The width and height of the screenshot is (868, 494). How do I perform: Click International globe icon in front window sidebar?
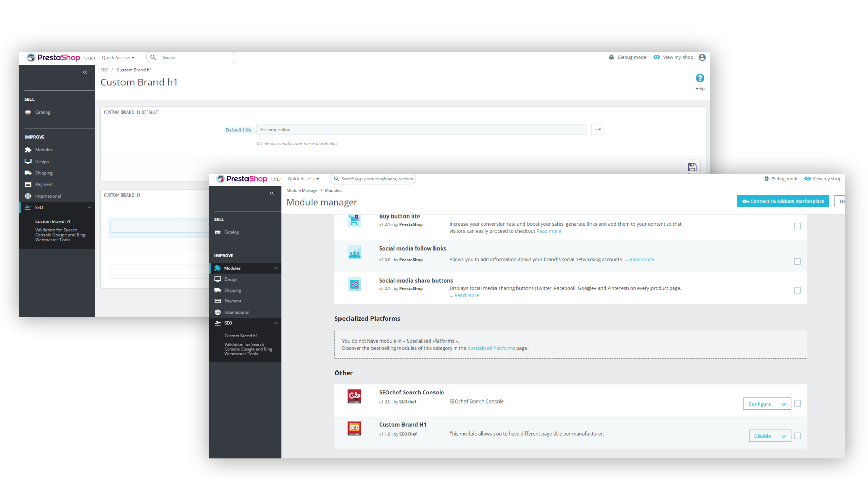[x=218, y=312]
